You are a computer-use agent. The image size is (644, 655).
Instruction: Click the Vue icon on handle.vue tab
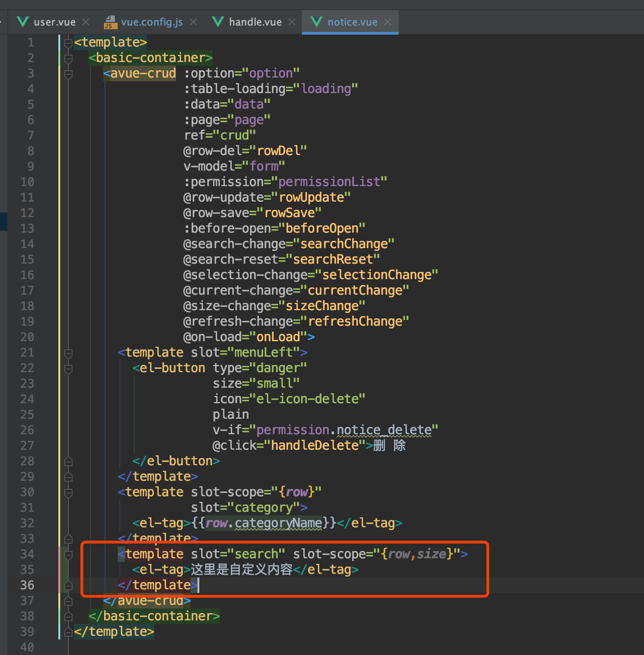coord(218,22)
